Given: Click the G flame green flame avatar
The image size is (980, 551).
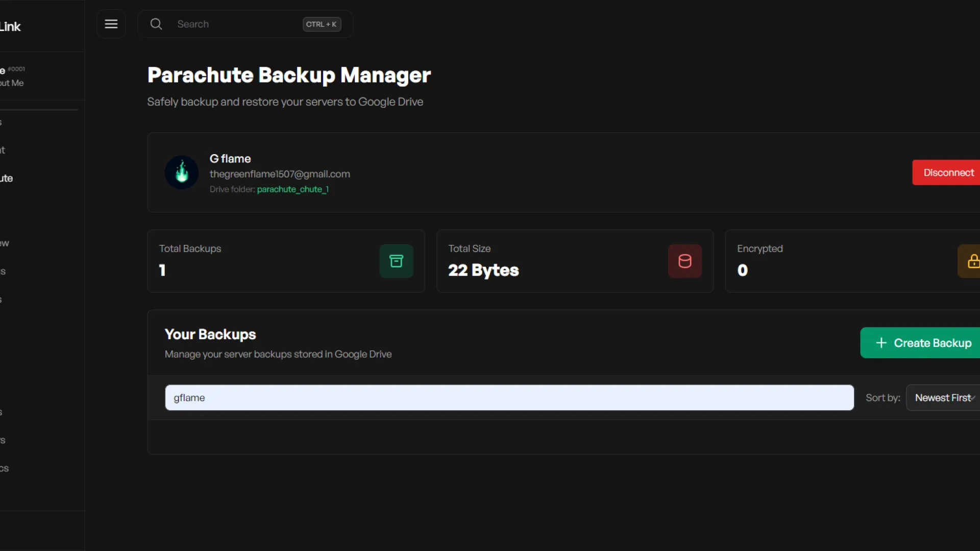Looking at the screenshot, I should [182, 172].
